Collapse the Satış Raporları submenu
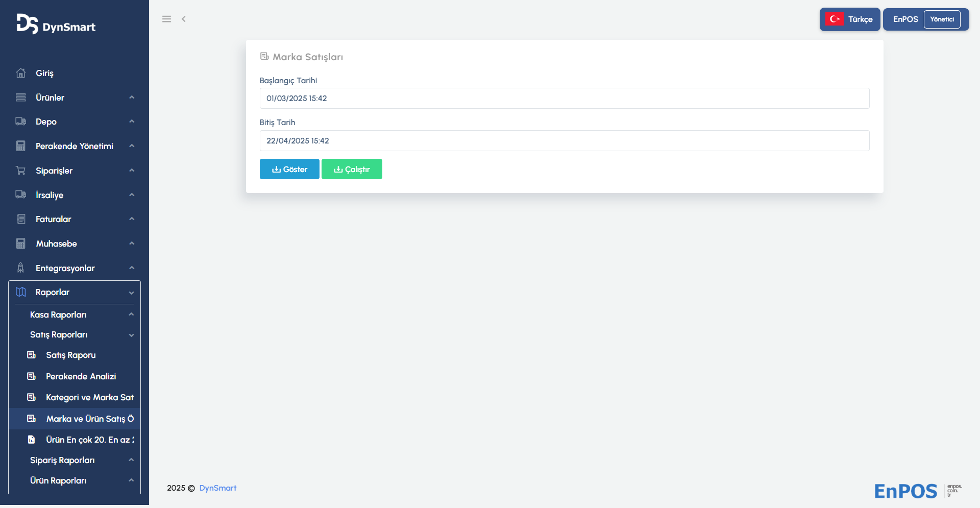The image size is (980, 508). click(x=131, y=335)
